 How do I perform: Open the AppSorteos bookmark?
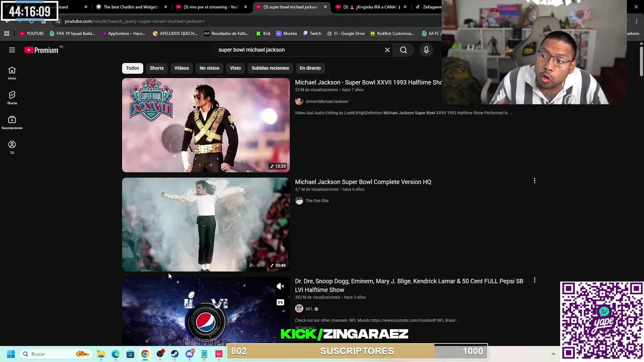coord(123,33)
